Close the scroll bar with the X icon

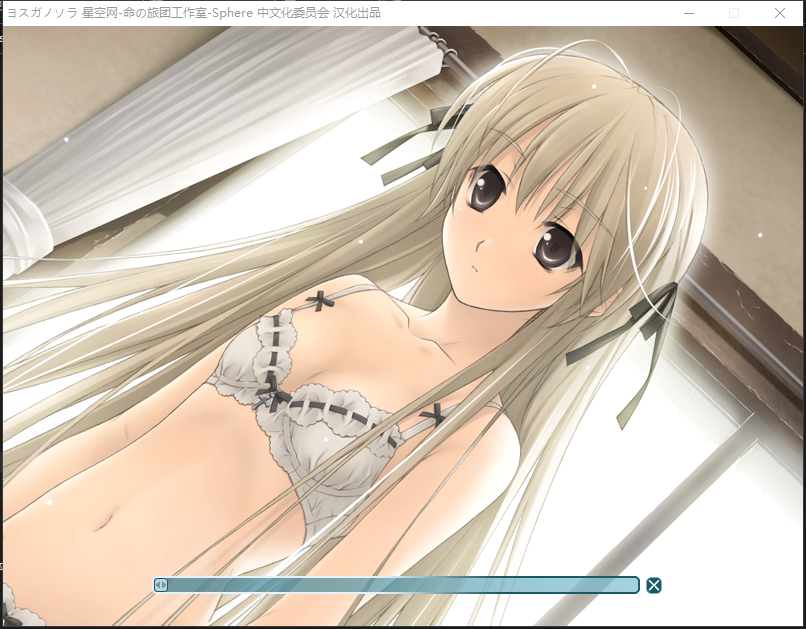(x=654, y=585)
